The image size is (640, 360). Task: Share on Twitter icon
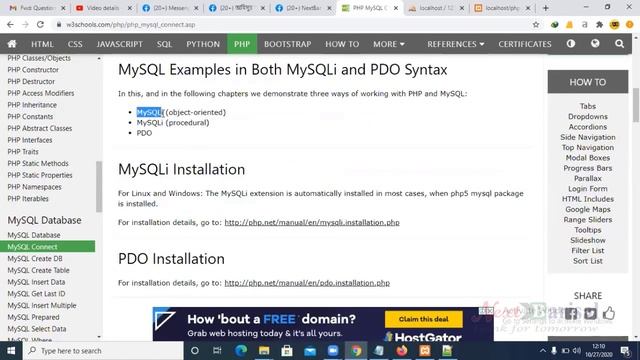pyautogui.click(x=590, y=313)
